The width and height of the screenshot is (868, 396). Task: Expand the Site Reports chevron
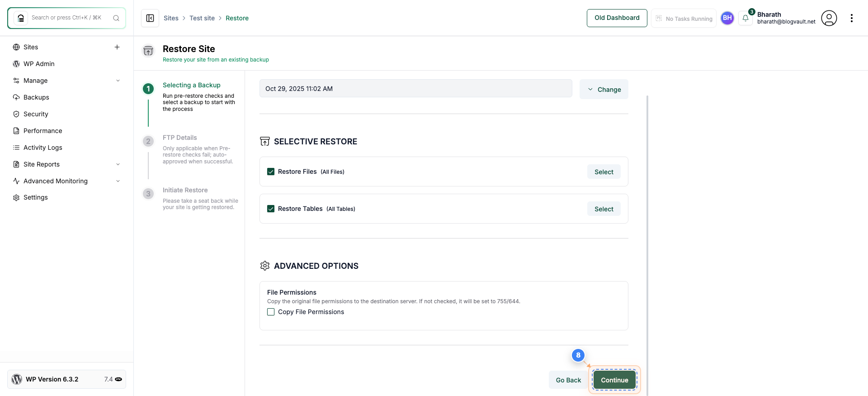(118, 164)
